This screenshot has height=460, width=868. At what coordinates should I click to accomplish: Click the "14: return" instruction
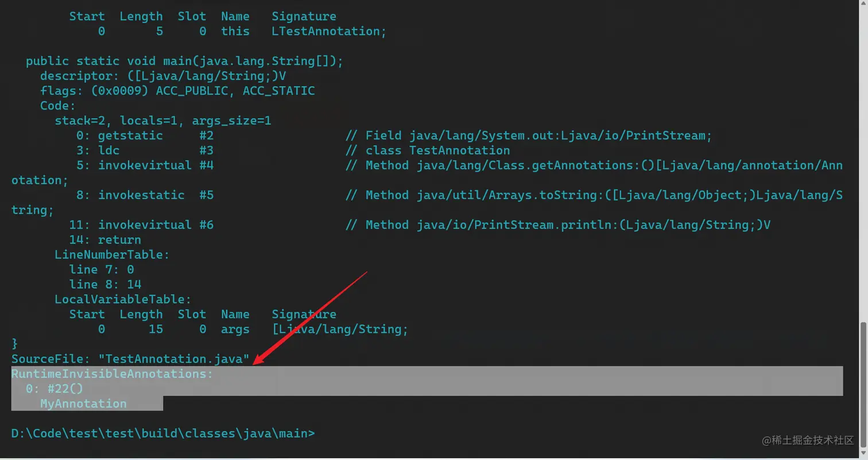click(108, 240)
